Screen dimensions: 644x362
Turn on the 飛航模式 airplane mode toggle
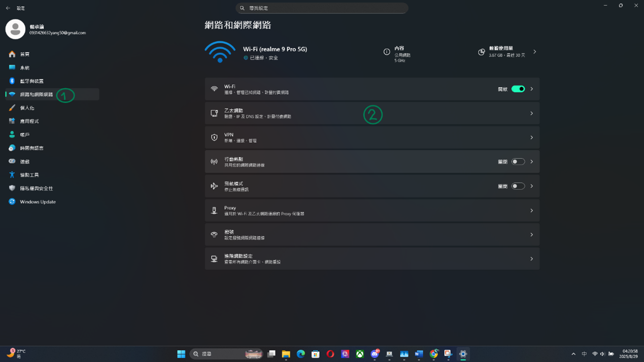coord(518,186)
